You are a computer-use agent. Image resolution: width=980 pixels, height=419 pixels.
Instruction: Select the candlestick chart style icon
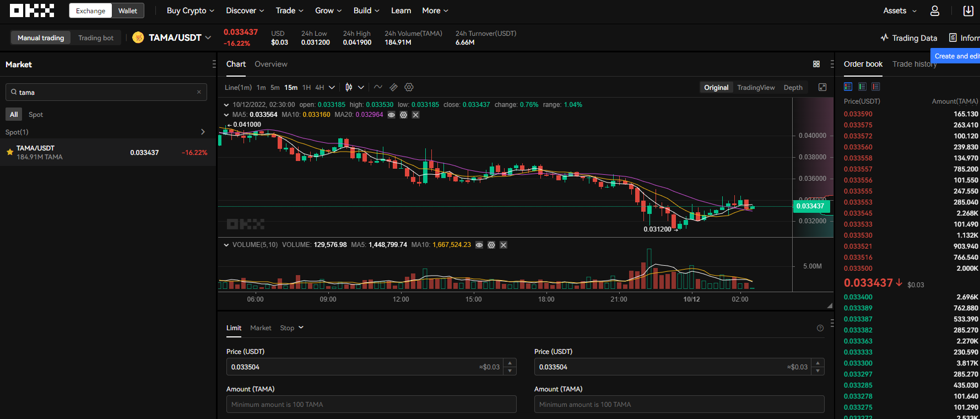[349, 87]
